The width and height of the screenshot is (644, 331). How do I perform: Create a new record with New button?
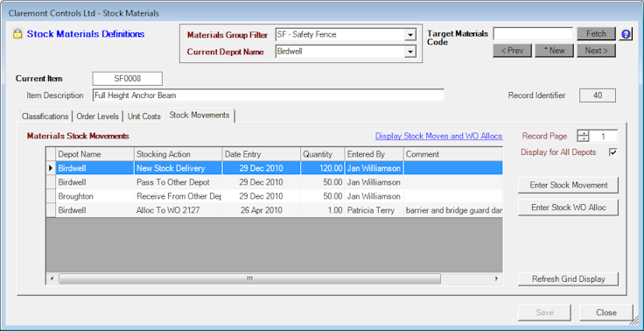(x=554, y=51)
